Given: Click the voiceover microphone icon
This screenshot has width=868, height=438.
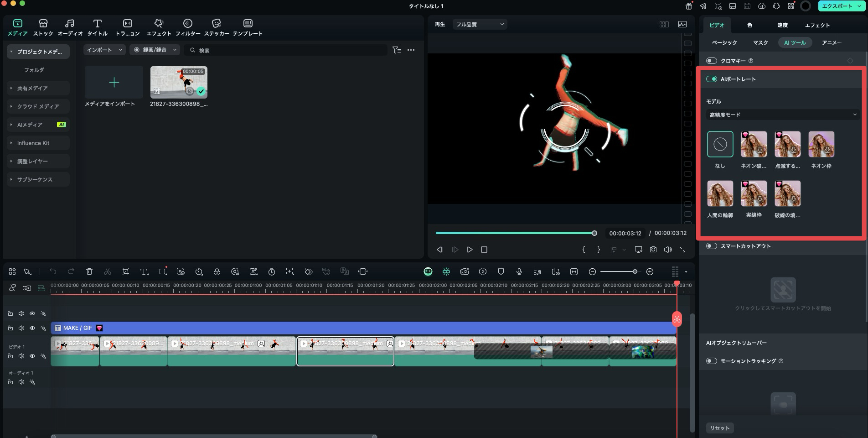Looking at the screenshot, I should click(x=519, y=271).
